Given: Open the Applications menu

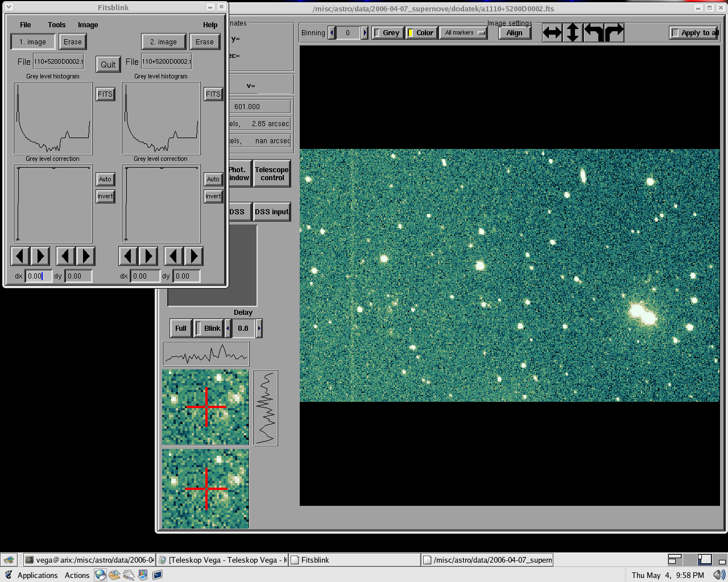Looking at the screenshot, I should pos(38,575).
